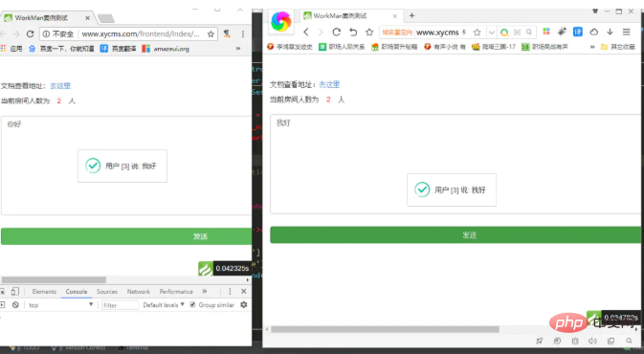Focus the 我好 message textarea in right window

pos(455,164)
